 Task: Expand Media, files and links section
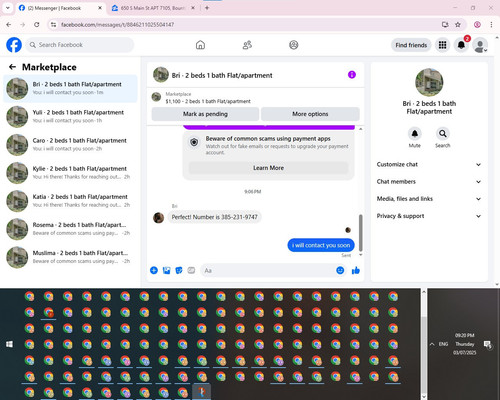tap(429, 199)
